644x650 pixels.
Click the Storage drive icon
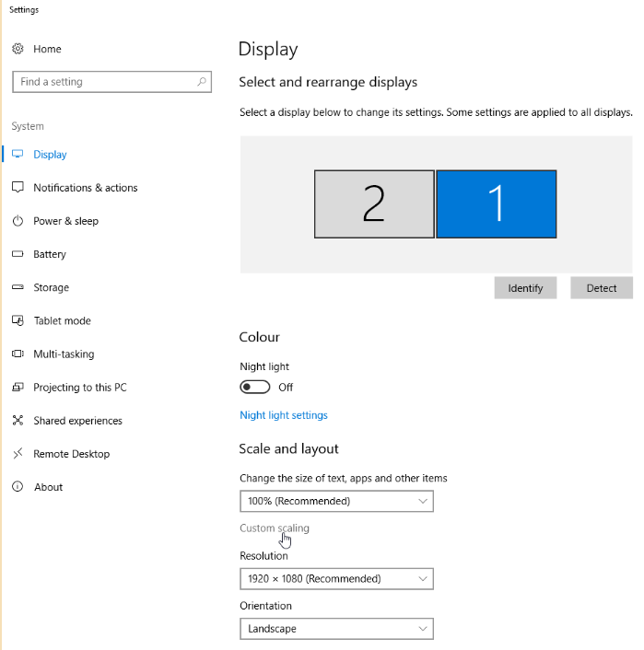point(18,287)
